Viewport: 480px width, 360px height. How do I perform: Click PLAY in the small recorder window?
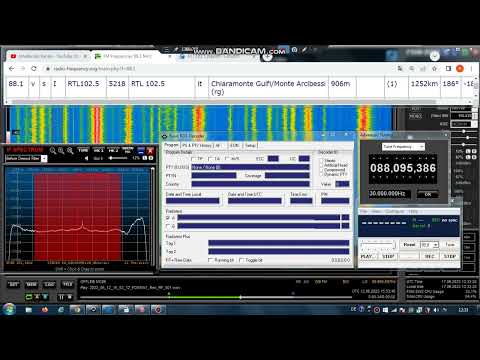(x=368, y=256)
